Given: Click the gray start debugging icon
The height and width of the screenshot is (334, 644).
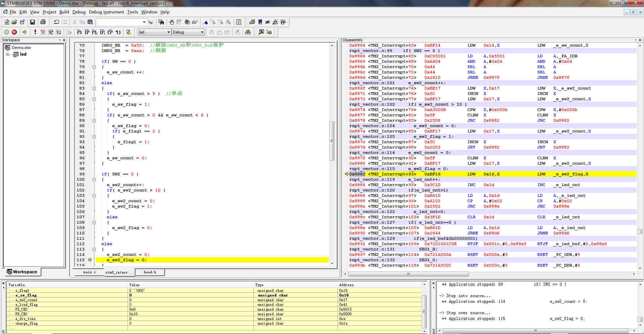Looking at the screenshot, I should (x=6, y=32).
